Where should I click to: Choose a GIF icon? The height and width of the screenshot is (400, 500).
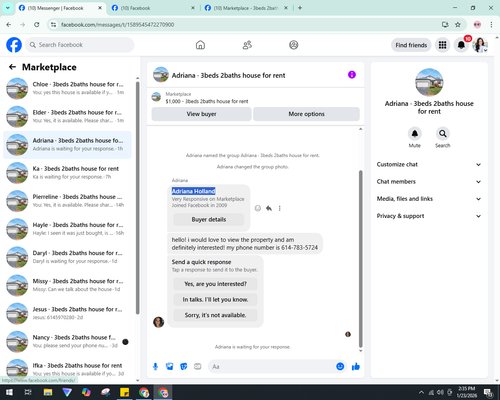point(198,367)
